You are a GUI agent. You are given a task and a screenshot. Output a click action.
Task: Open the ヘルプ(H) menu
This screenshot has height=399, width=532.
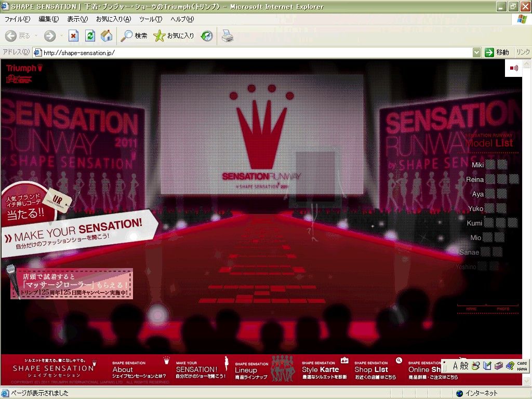[182, 19]
